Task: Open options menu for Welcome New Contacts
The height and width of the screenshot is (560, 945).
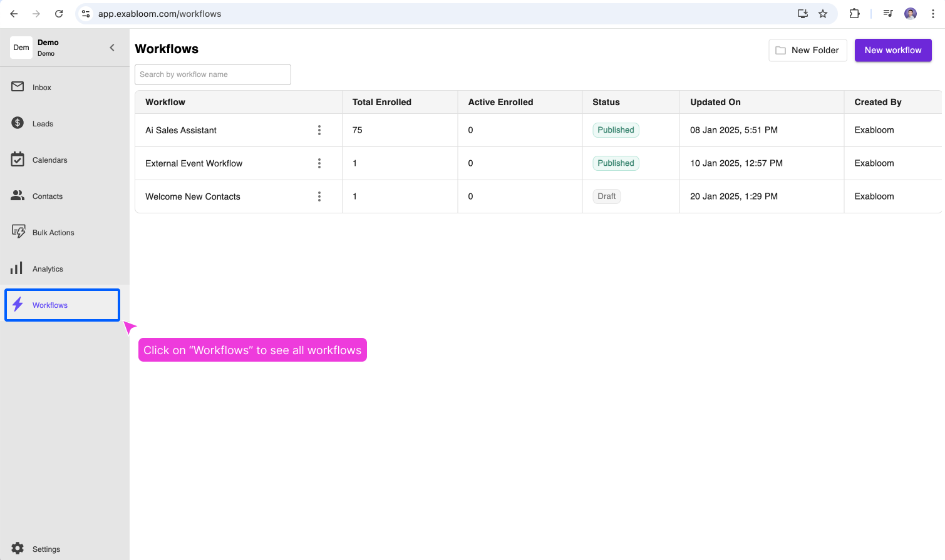Action: [319, 196]
